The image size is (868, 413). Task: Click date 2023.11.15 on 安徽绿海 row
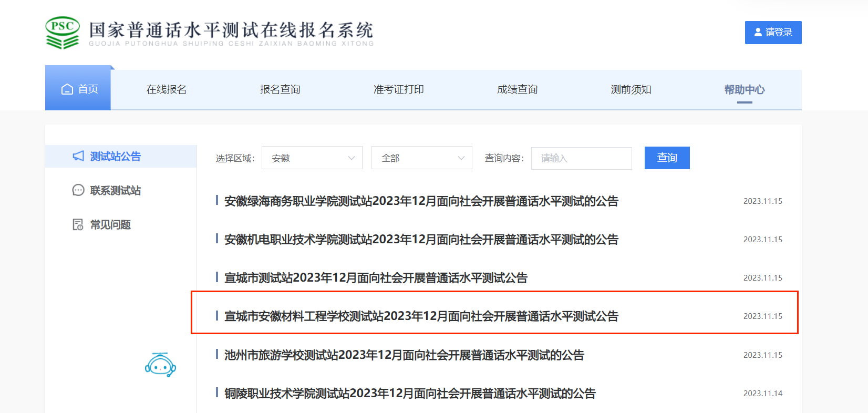click(763, 201)
